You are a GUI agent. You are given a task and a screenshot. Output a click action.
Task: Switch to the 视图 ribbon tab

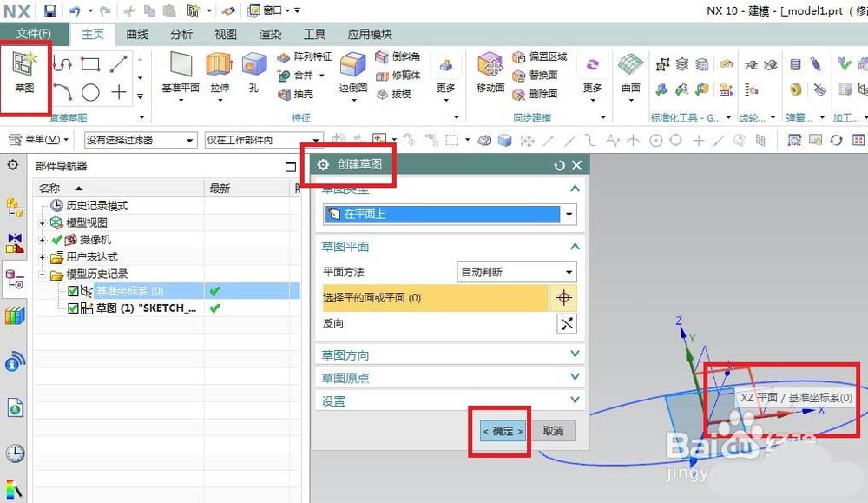226,35
